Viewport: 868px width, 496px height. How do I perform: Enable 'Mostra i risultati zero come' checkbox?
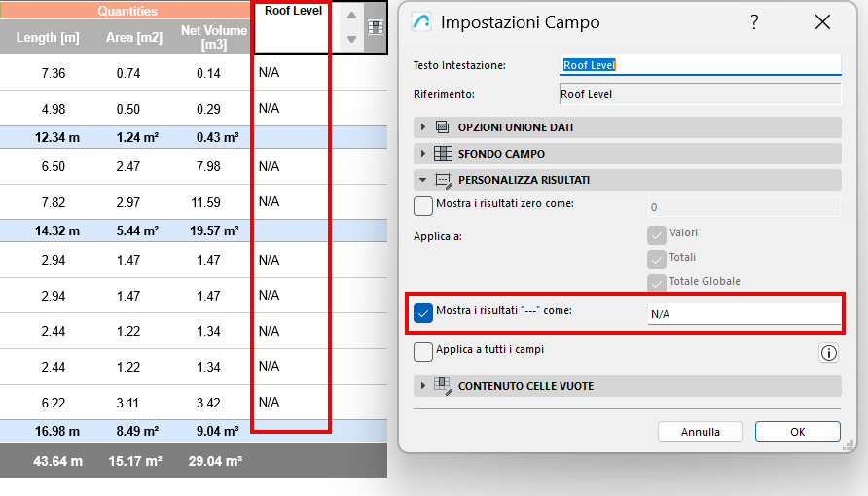[x=423, y=205]
